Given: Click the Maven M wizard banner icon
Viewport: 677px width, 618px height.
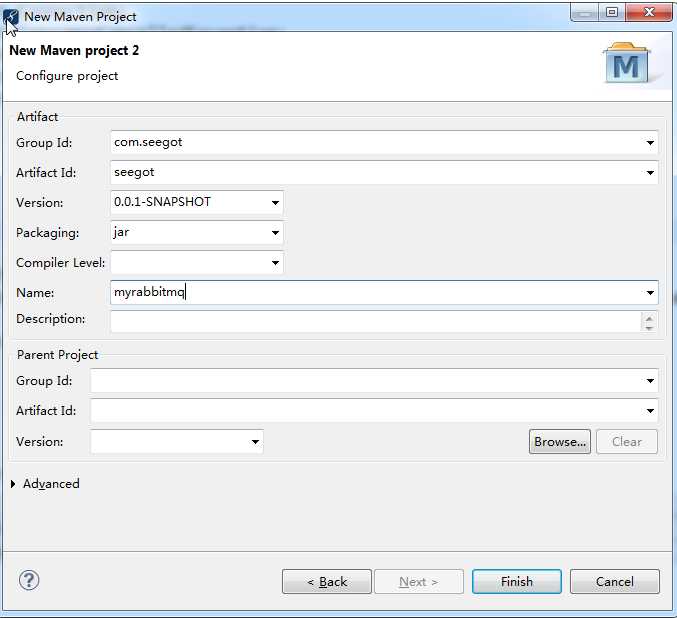Looking at the screenshot, I should pyautogui.click(x=627, y=63).
